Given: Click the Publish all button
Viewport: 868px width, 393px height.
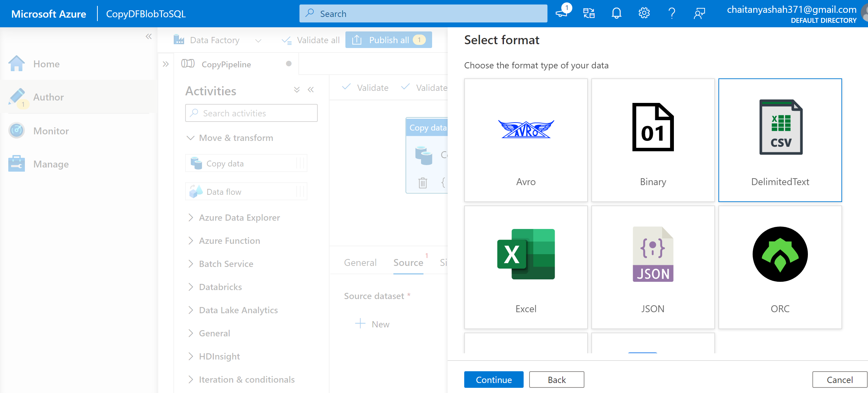Looking at the screenshot, I should tap(389, 40).
